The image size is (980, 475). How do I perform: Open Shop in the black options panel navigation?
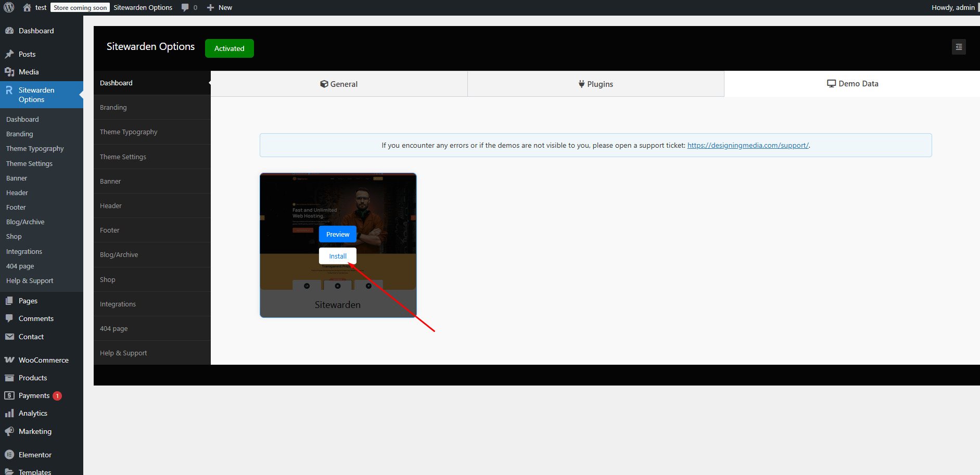(152, 279)
